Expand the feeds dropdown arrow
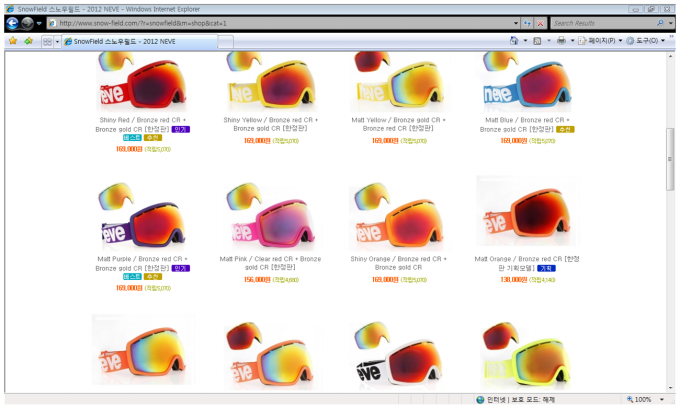This screenshot has height=409, width=680. coord(549,41)
